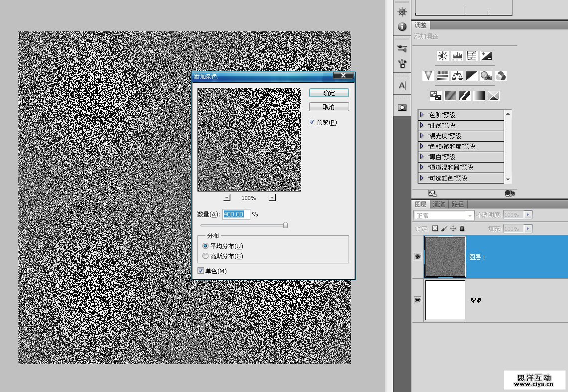
Task: Add a Levels adjustment via histogram icon
Action: (457, 56)
